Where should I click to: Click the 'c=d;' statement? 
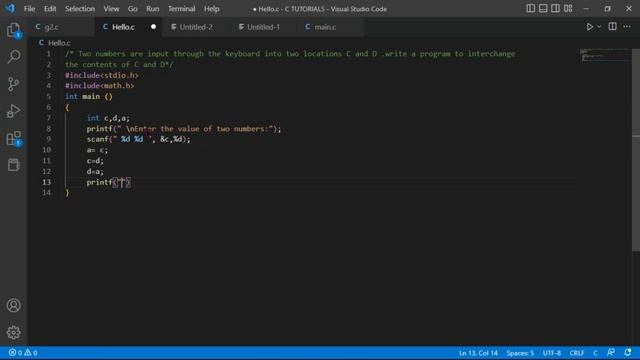pyautogui.click(x=95, y=161)
